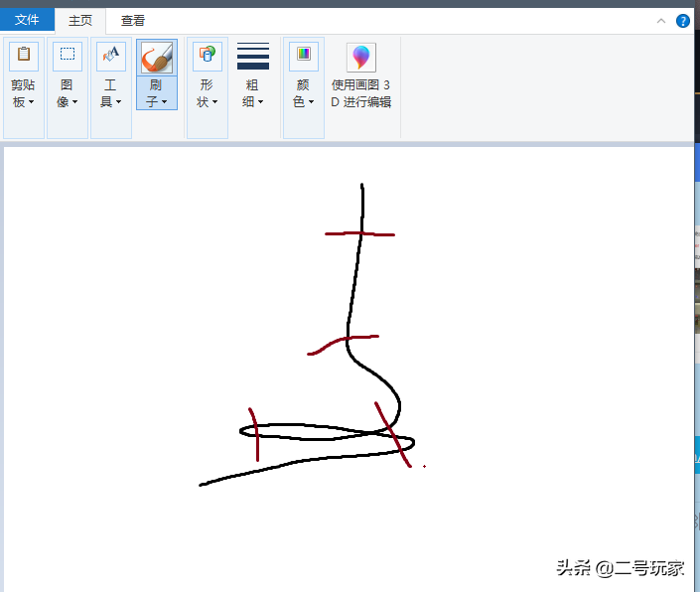700x592 pixels.
Task: Open the 刷子 brushes dropdown
Action: (x=157, y=92)
